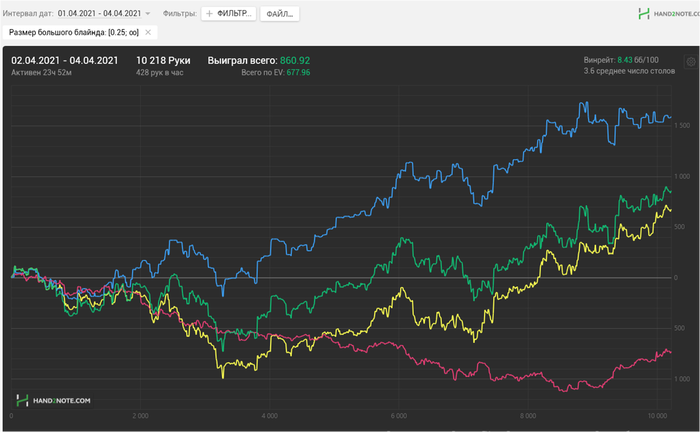Remove the big blind size filter chip
700x432 pixels.
pyautogui.click(x=148, y=33)
